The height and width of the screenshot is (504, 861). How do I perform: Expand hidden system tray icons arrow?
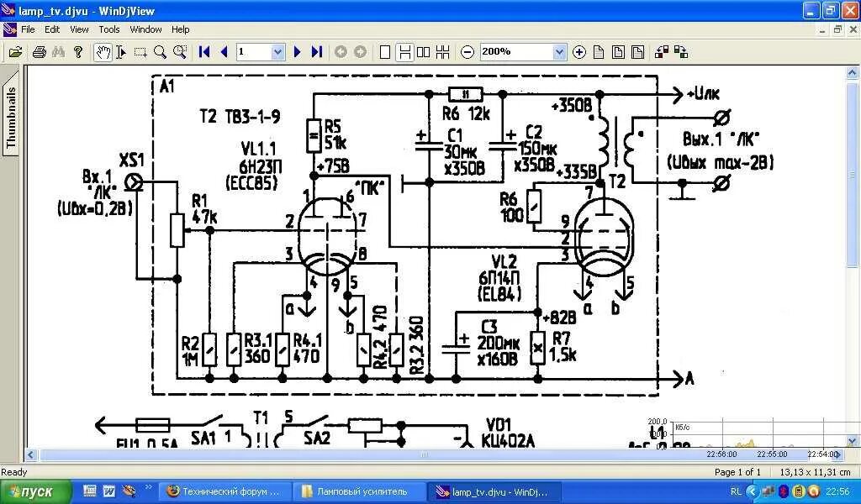point(753,492)
